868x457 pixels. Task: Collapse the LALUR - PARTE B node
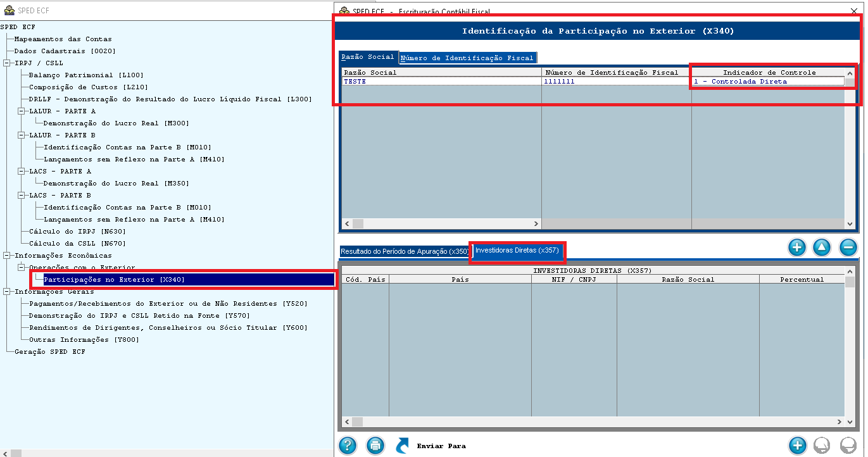point(22,135)
